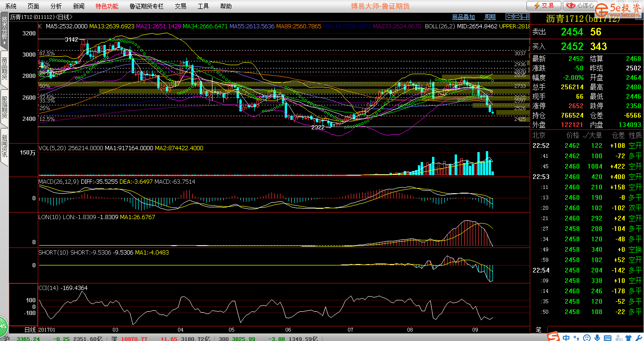Viewport: 644px width, 341px height.
Task: Open the 页面 menu
Action: coord(34,6)
